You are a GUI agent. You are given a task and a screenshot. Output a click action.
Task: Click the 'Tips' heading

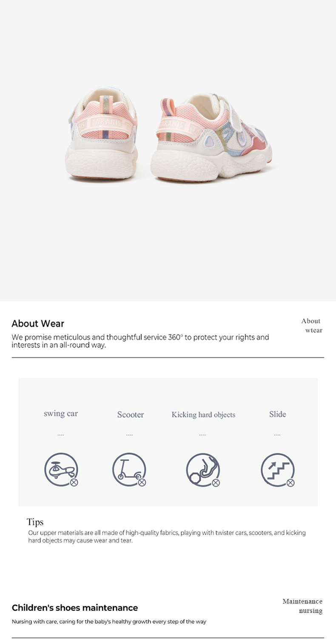click(35, 522)
